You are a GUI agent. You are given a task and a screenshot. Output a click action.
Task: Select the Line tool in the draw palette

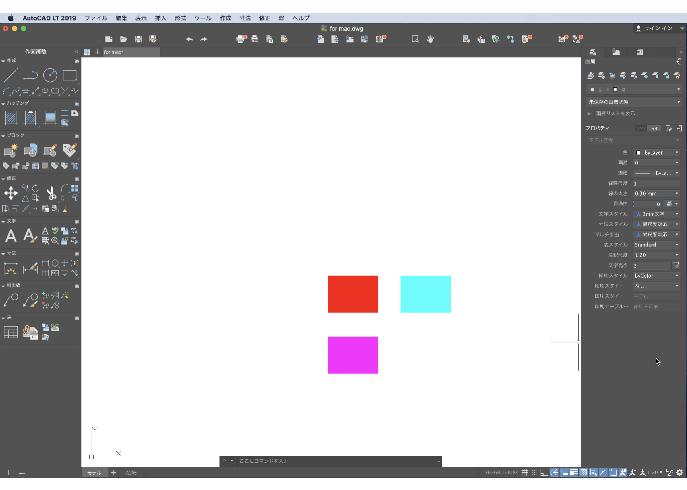[11, 75]
